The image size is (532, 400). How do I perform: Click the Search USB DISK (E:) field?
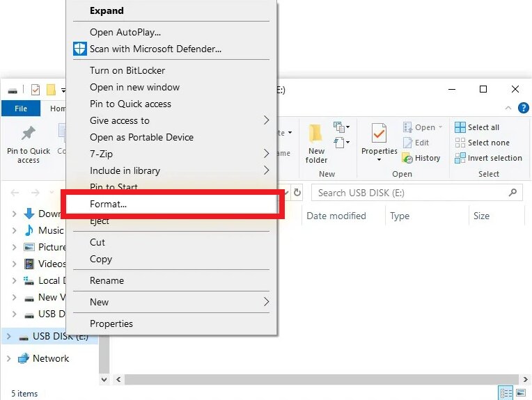pos(411,193)
